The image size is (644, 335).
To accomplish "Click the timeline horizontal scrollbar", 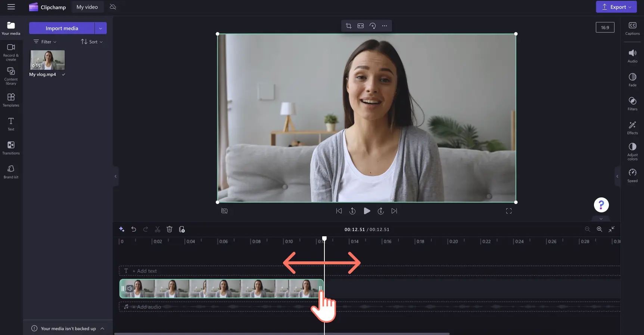I will [282, 334].
